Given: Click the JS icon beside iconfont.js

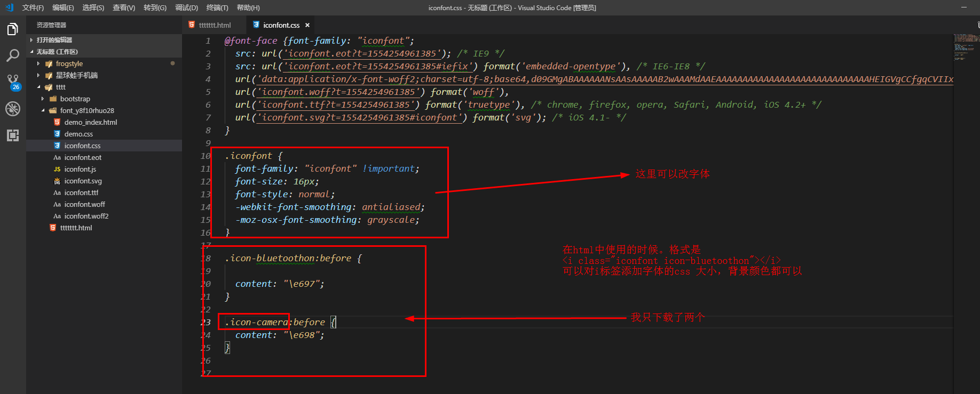Looking at the screenshot, I should tap(57, 169).
